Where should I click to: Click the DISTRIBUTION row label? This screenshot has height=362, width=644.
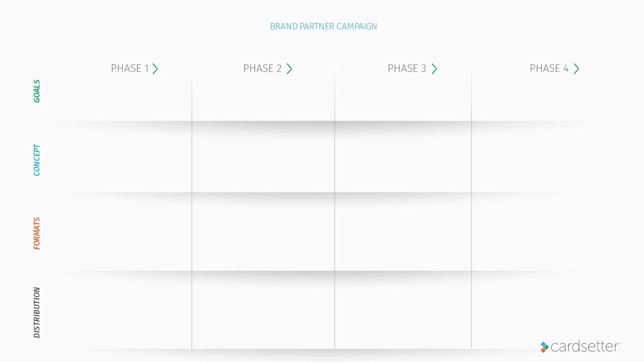pyautogui.click(x=37, y=312)
